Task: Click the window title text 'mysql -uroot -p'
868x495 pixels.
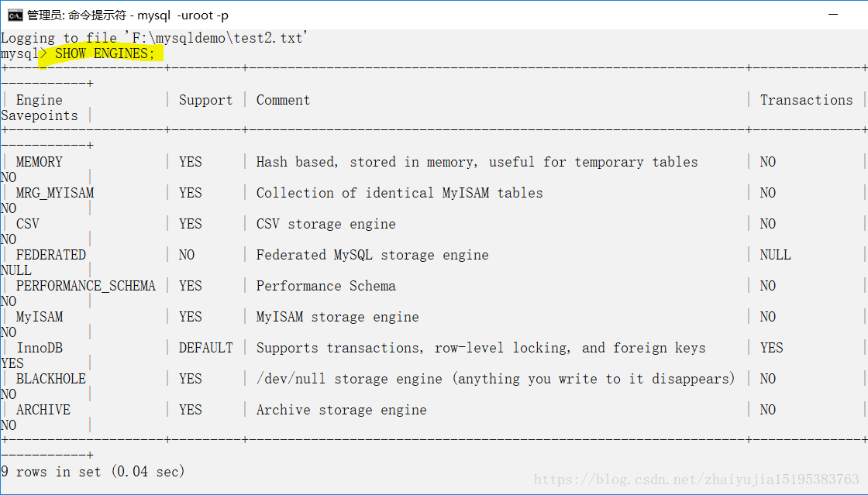Action: coord(183,15)
